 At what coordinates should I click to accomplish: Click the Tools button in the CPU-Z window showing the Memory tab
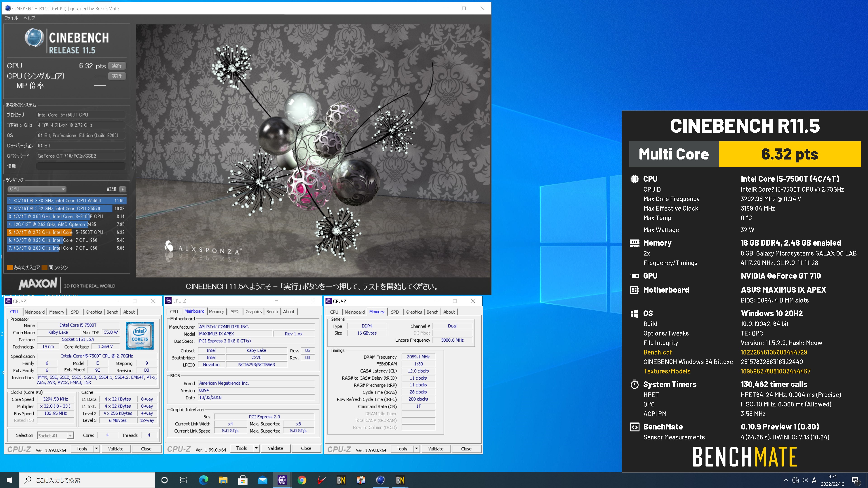402,449
